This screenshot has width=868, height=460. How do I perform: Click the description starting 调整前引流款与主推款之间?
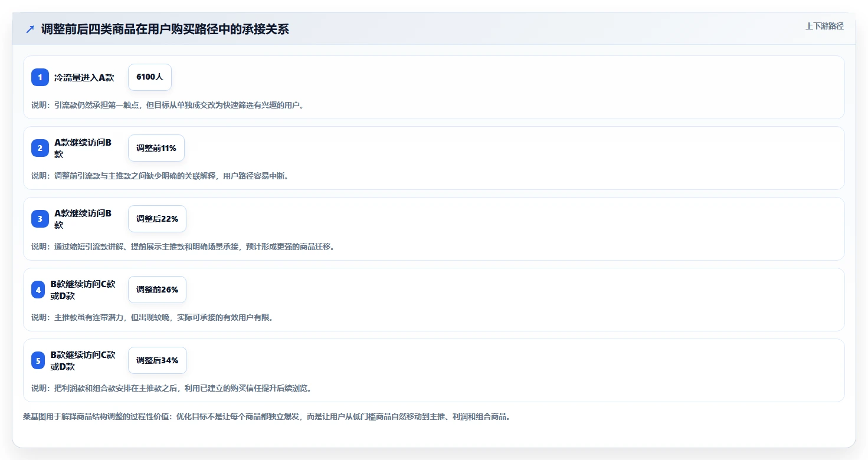(x=160, y=176)
